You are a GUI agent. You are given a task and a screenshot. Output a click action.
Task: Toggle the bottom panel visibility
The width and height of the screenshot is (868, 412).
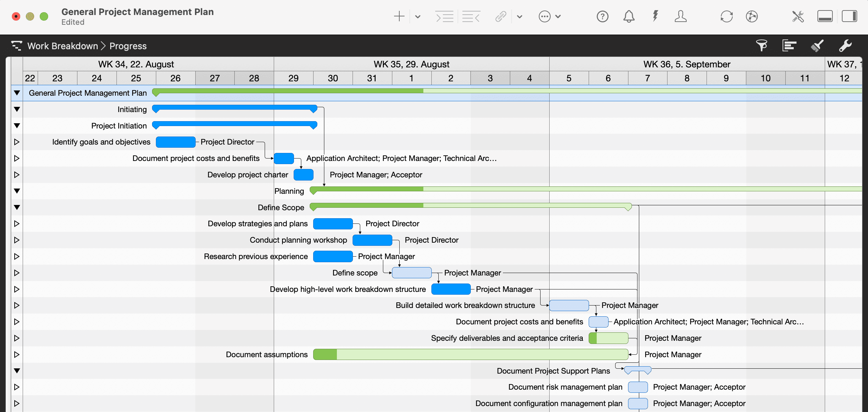point(825,16)
